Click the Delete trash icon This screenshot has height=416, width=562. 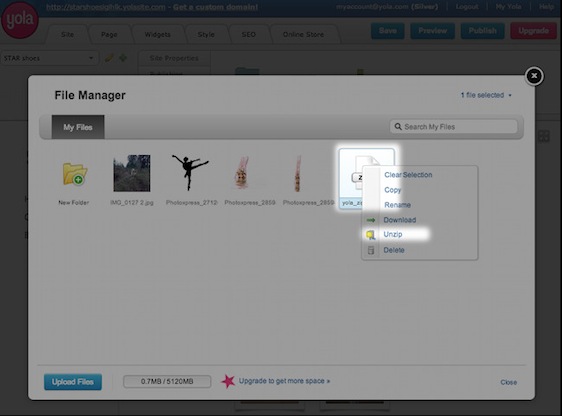pos(371,250)
